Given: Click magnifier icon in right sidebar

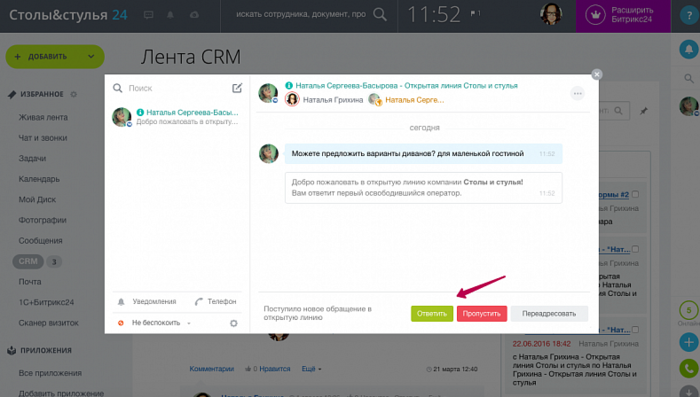Looking at the screenshot, I should (689, 79).
